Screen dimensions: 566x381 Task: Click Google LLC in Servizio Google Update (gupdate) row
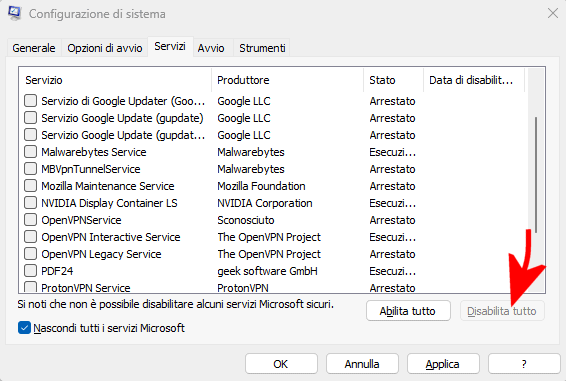tap(244, 118)
